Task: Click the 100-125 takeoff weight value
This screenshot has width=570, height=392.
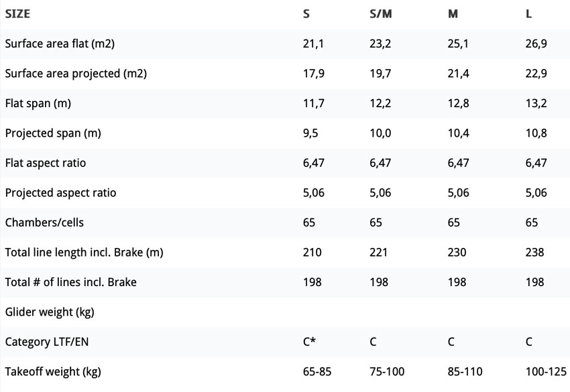Action: (x=546, y=371)
